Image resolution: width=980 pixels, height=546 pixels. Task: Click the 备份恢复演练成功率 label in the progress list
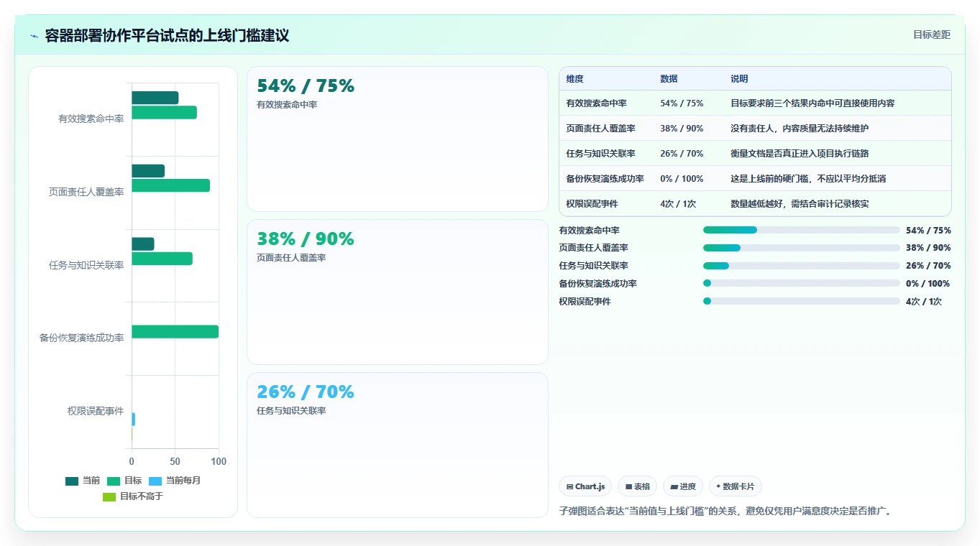597,284
